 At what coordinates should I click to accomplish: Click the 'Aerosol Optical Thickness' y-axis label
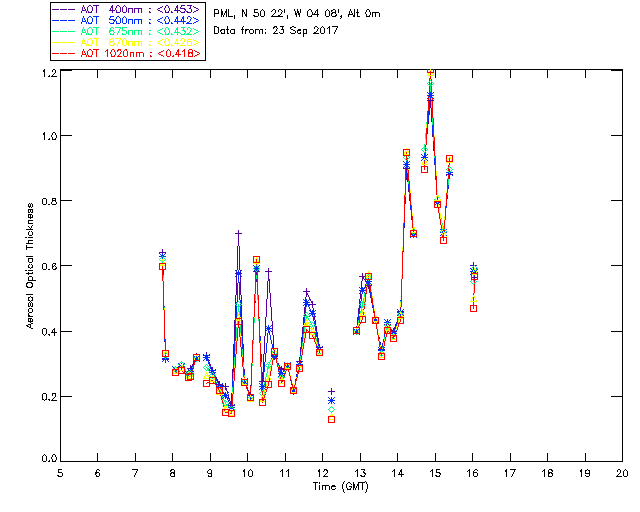click(x=30, y=266)
